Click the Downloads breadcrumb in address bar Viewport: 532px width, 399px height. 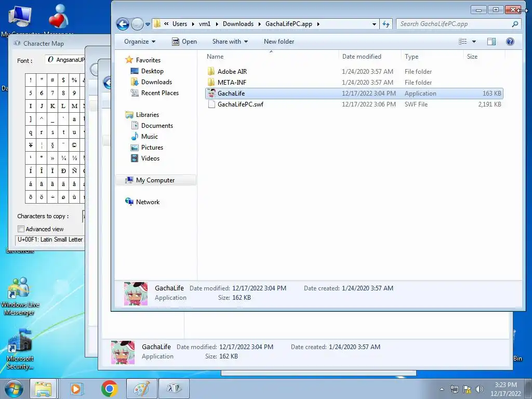(x=238, y=24)
